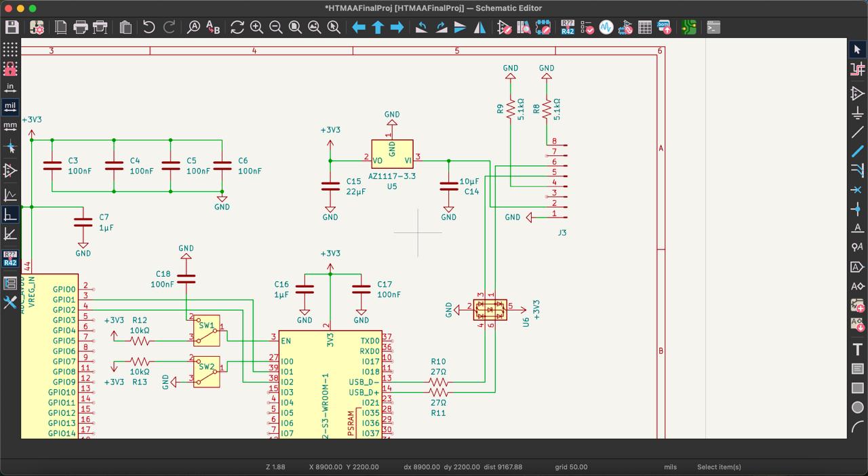Click Find and Replace icon
This screenshot has width=868, height=476.
pyautogui.click(x=213, y=27)
